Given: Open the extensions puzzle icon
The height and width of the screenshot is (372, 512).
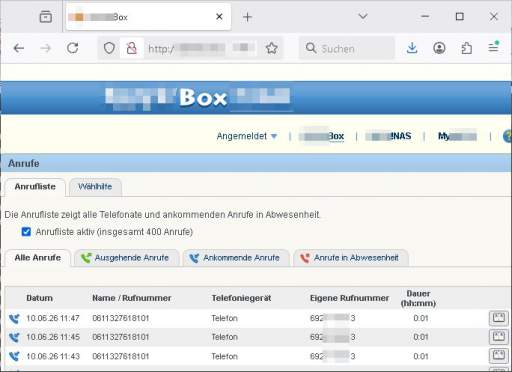Looking at the screenshot, I should tap(467, 48).
